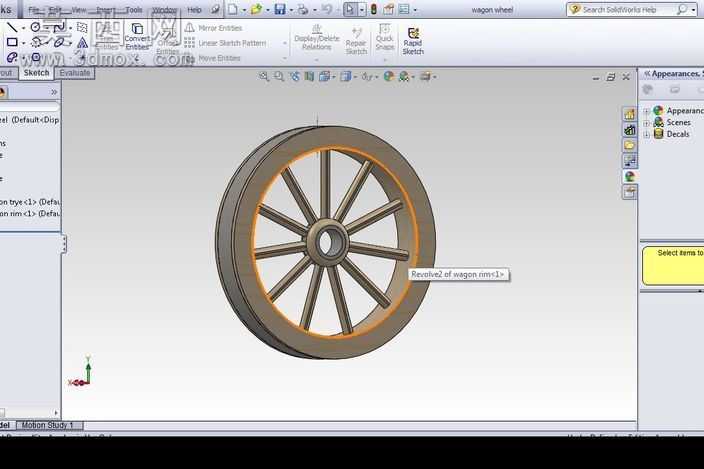
Task: Open the File menu
Action: pyautogui.click(x=34, y=10)
